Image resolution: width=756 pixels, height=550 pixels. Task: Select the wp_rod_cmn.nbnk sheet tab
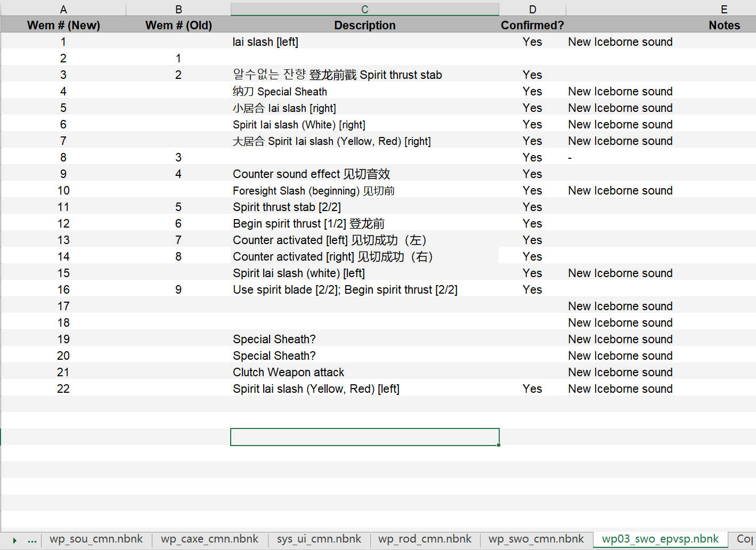point(425,539)
